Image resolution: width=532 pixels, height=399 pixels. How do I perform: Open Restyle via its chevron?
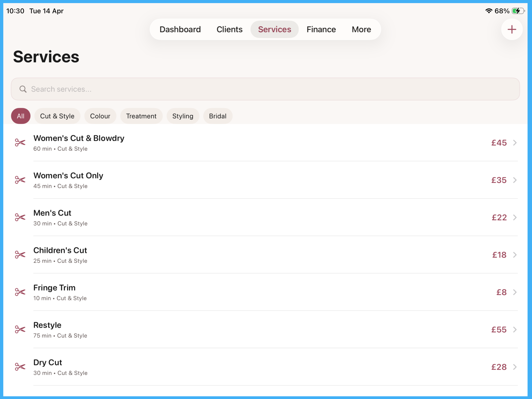(x=515, y=329)
